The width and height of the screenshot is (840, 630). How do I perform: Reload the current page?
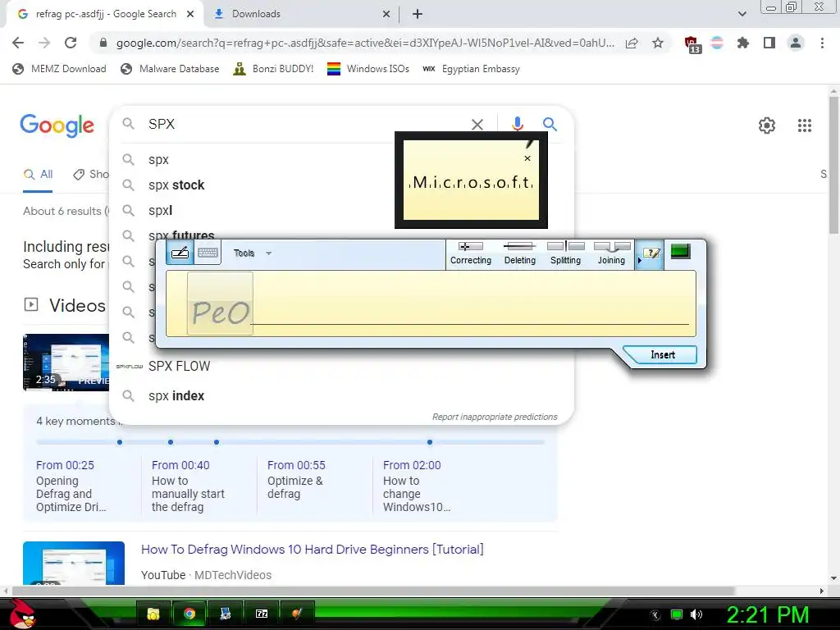(x=71, y=43)
